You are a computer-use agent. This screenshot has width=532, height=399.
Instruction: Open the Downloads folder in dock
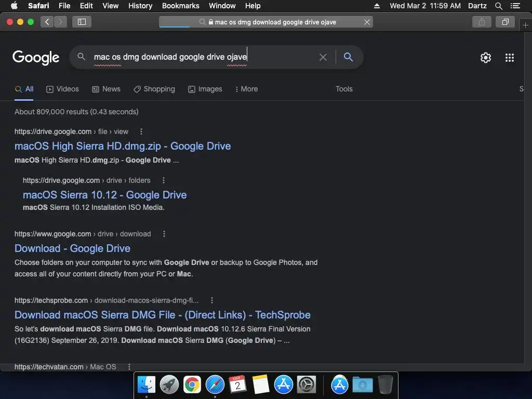362,385
